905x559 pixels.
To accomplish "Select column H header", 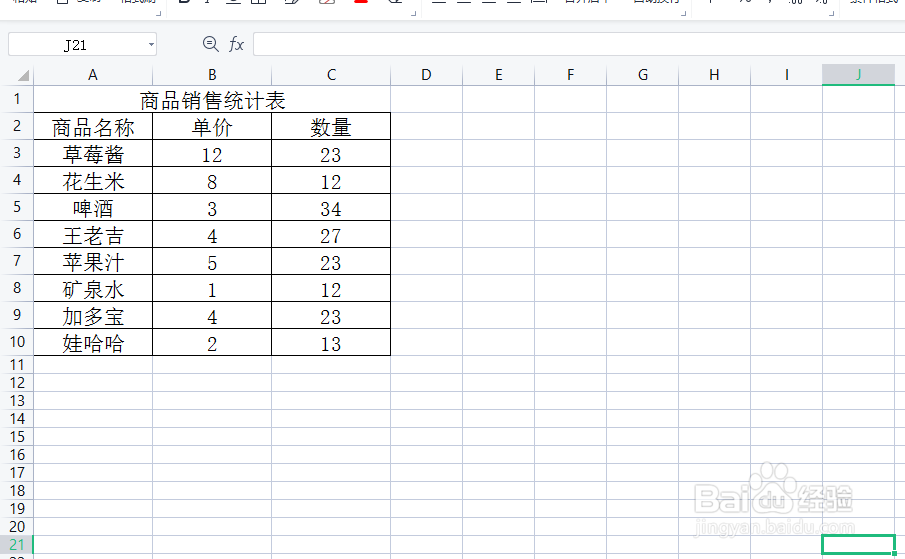I will [x=715, y=75].
